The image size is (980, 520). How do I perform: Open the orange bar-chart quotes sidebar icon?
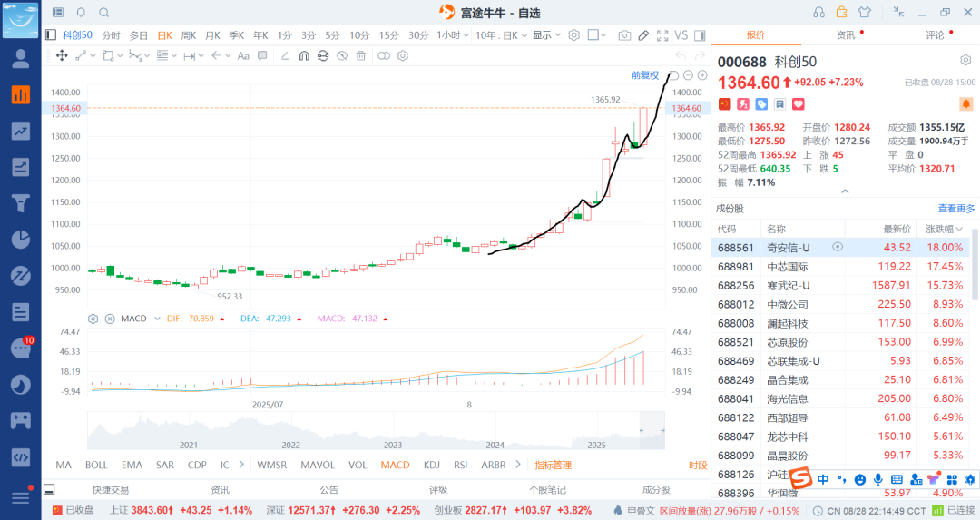click(21, 94)
